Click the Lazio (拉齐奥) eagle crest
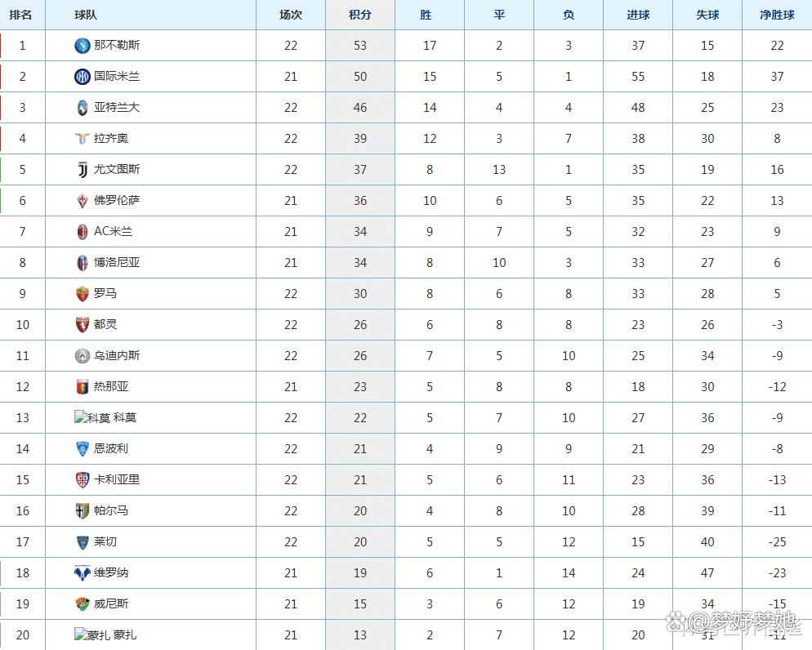 click(x=83, y=139)
